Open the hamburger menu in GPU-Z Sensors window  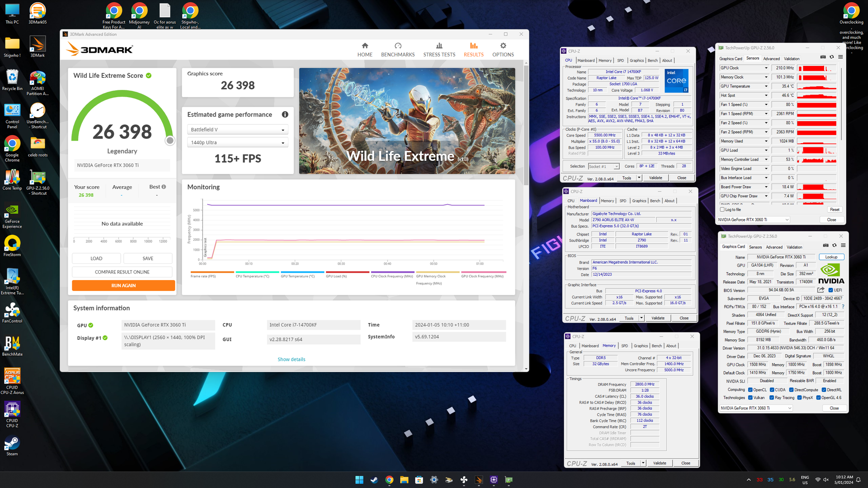[x=840, y=57]
